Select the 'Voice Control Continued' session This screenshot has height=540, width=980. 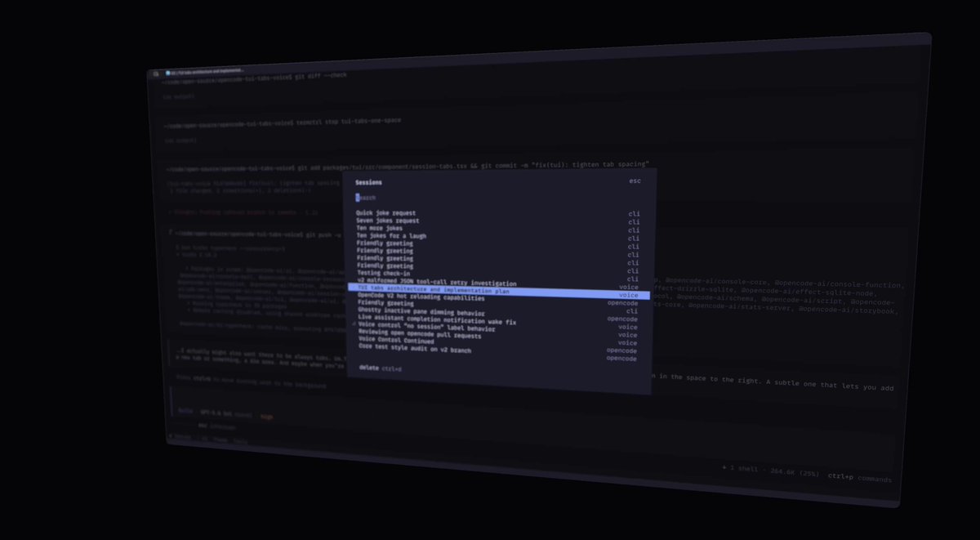498,343
